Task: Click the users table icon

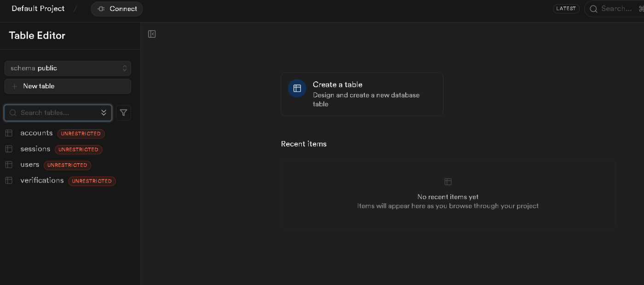Action: (x=9, y=165)
